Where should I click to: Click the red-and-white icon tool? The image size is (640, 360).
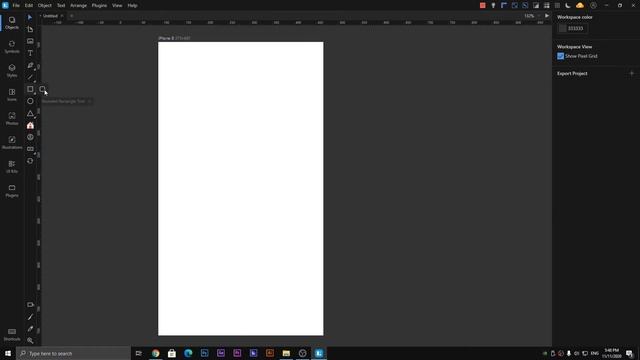pos(30,125)
